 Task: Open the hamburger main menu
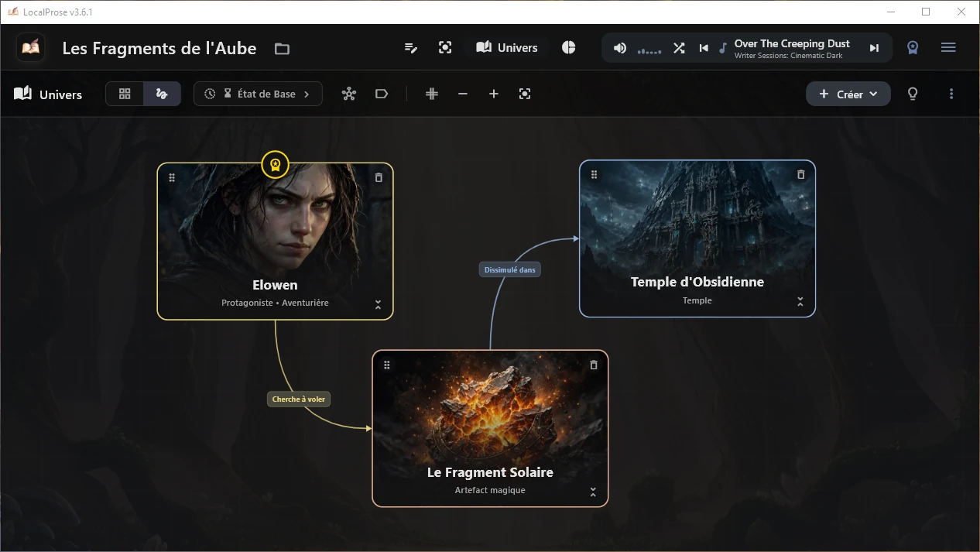948,48
